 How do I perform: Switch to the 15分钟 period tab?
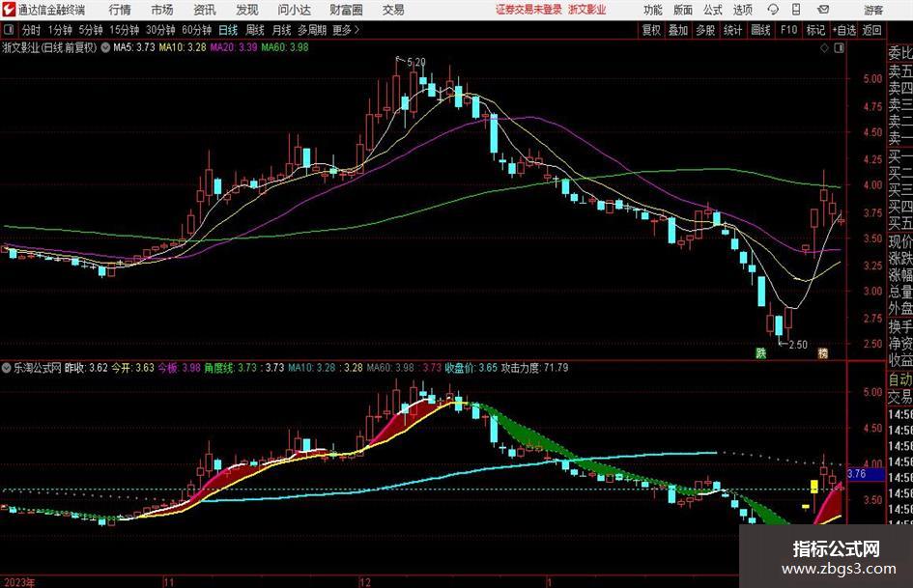tap(125, 30)
